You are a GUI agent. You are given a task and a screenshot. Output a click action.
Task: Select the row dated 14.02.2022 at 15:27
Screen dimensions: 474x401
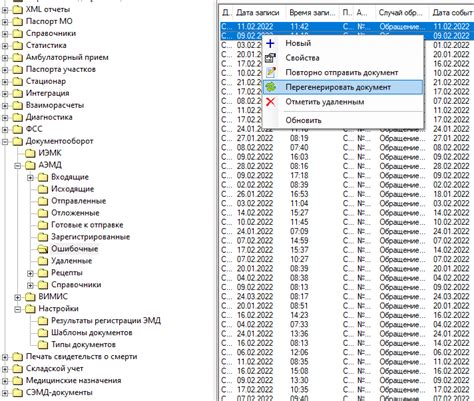click(x=347, y=213)
